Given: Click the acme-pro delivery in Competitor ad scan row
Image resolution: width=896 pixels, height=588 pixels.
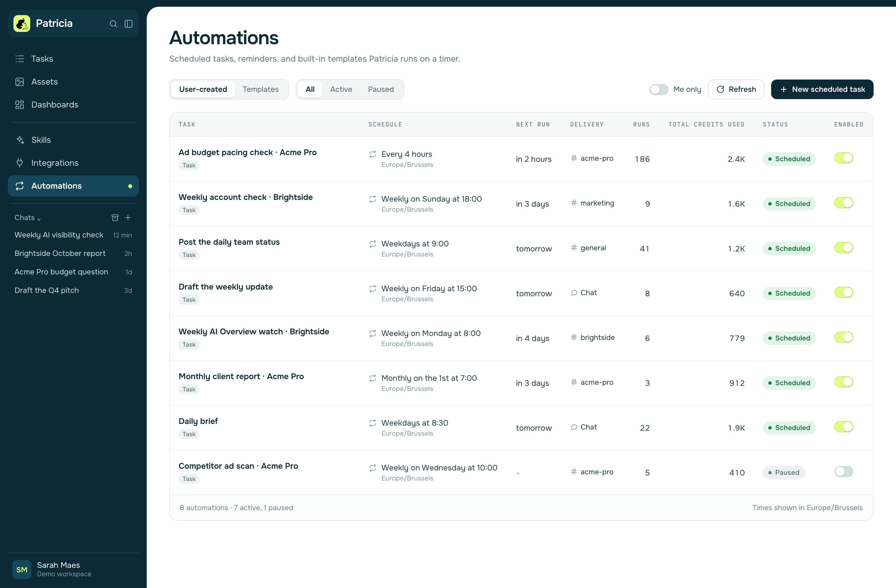Looking at the screenshot, I should click(592, 472).
